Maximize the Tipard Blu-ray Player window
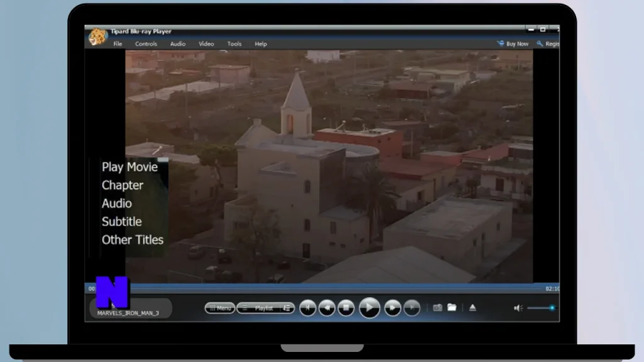This screenshot has height=362, width=644. 543,30
